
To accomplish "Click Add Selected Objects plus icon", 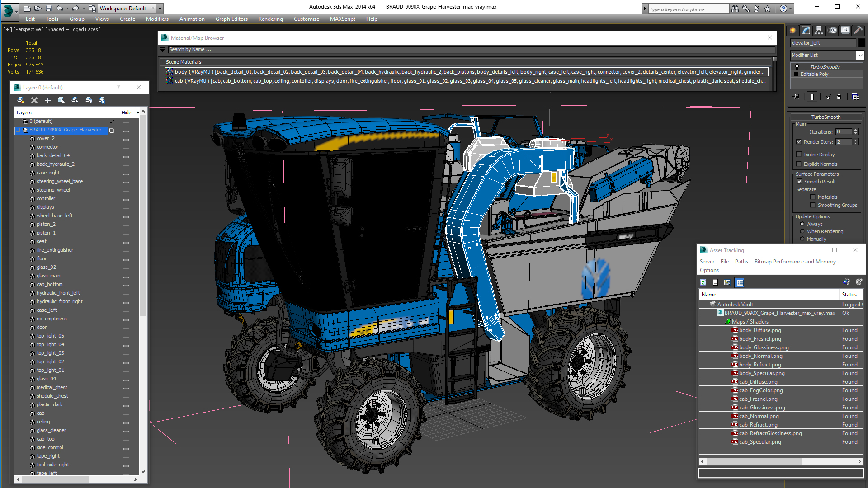I will click(x=48, y=100).
